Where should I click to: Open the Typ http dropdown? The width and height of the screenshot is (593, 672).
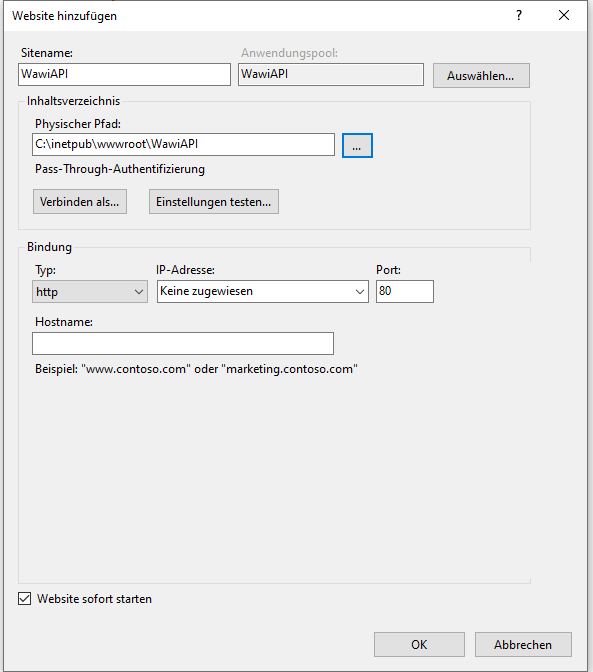coord(90,292)
